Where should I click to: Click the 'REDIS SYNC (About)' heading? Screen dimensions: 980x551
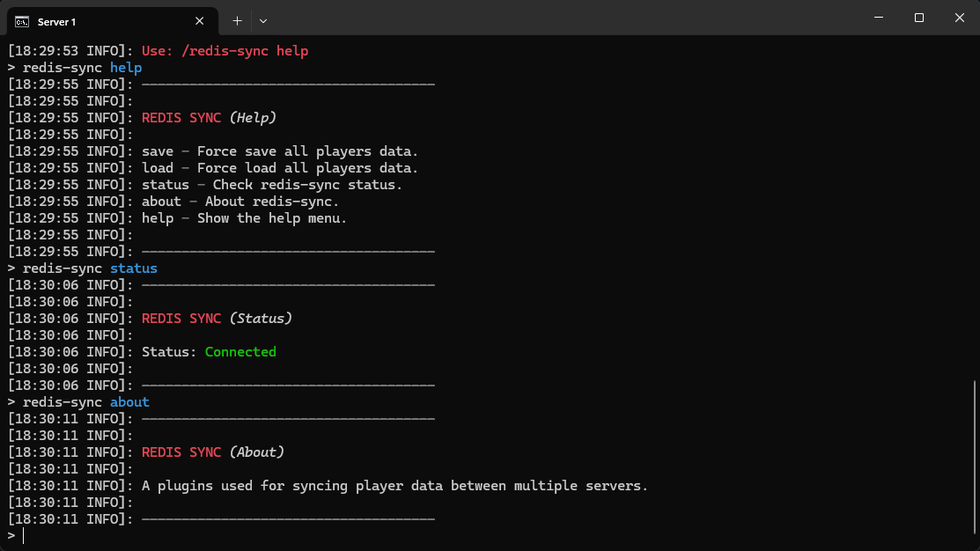pyautogui.click(x=213, y=452)
